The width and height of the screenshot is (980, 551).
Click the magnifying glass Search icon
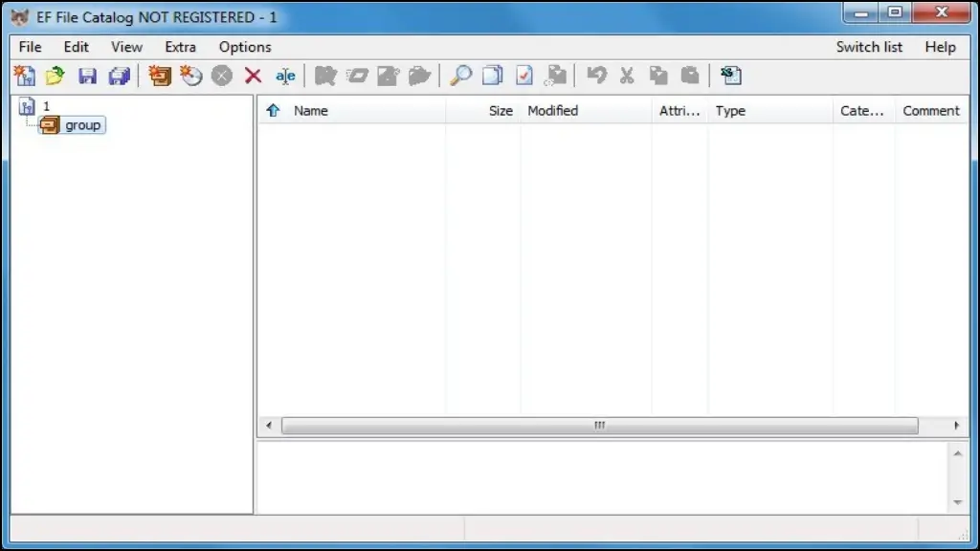click(x=460, y=76)
